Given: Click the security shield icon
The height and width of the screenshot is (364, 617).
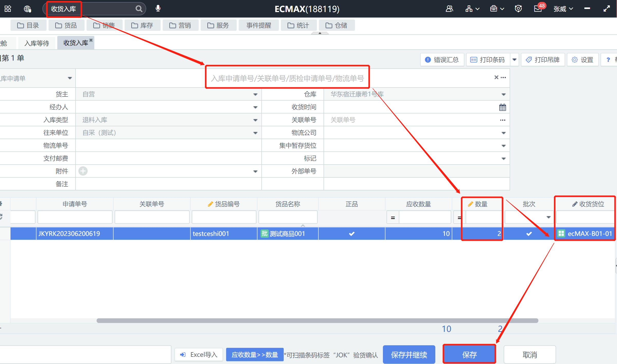Looking at the screenshot, I should [x=518, y=9].
